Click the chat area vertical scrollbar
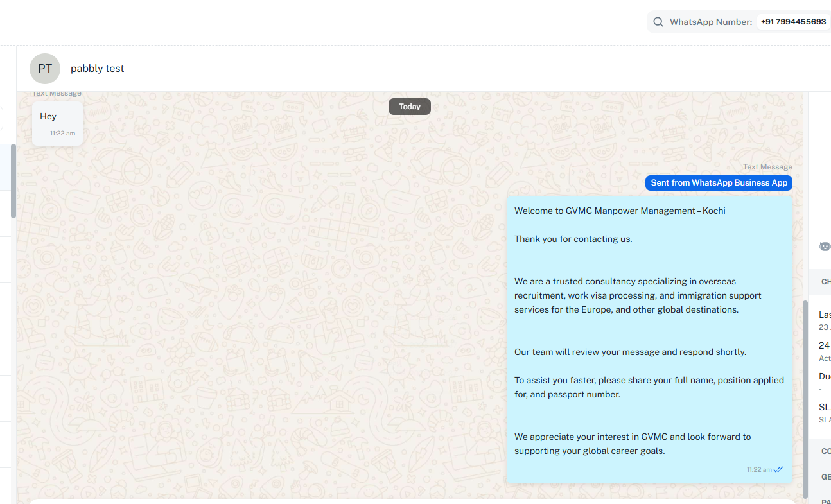The width and height of the screenshot is (831, 504). [805, 398]
